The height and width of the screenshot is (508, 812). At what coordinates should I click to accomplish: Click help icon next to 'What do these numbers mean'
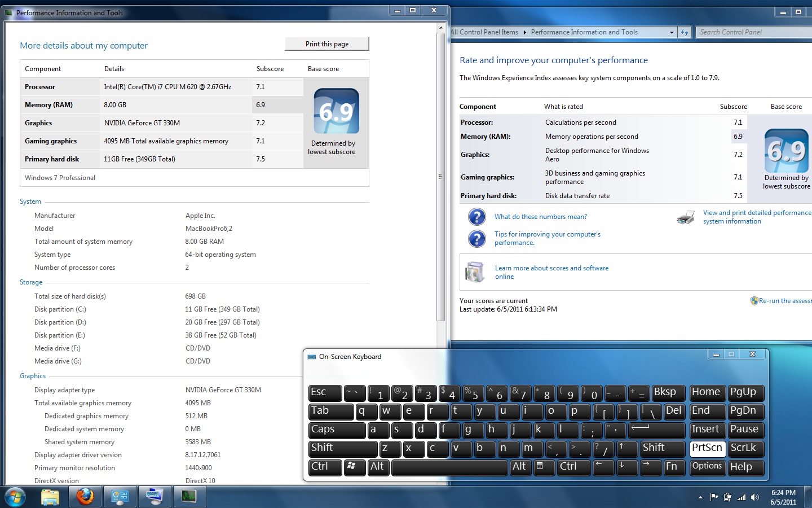click(477, 217)
